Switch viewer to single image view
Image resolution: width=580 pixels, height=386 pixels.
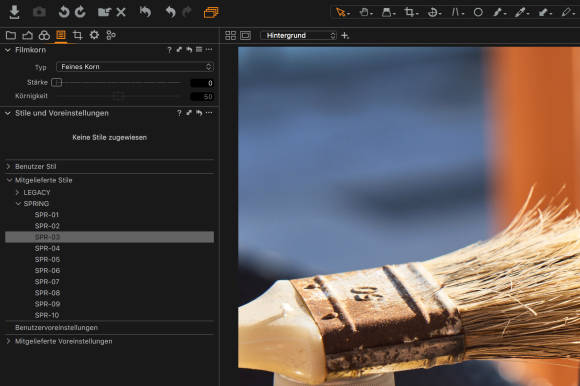coord(245,35)
